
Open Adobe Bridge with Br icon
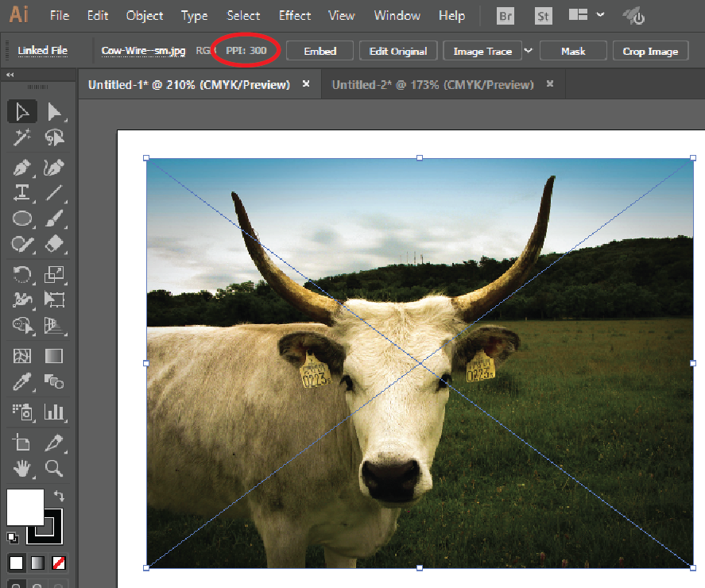505,16
